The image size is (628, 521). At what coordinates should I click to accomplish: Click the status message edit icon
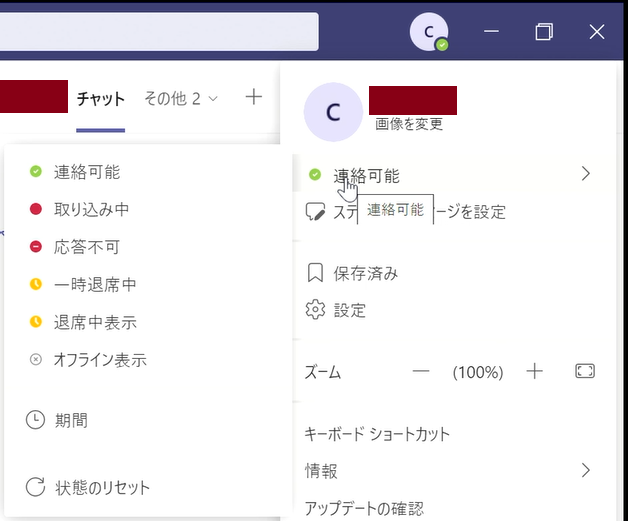click(x=315, y=212)
